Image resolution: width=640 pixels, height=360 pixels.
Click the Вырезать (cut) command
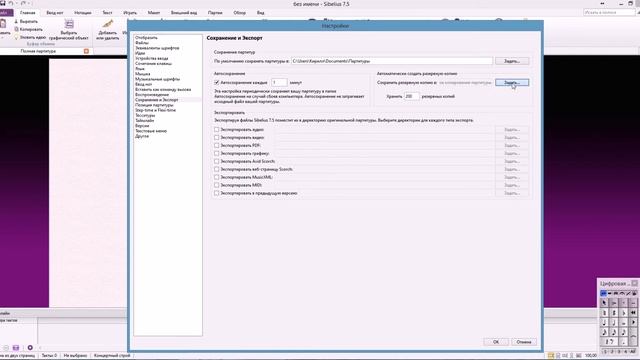[26, 21]
